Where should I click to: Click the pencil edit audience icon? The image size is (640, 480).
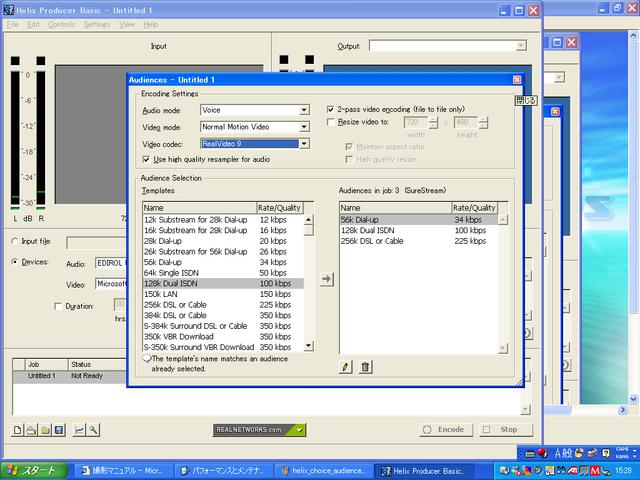345,367
